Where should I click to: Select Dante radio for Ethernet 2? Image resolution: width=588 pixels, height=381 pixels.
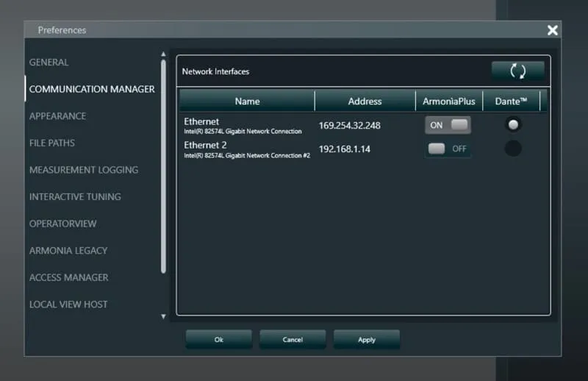coord(513,149)
